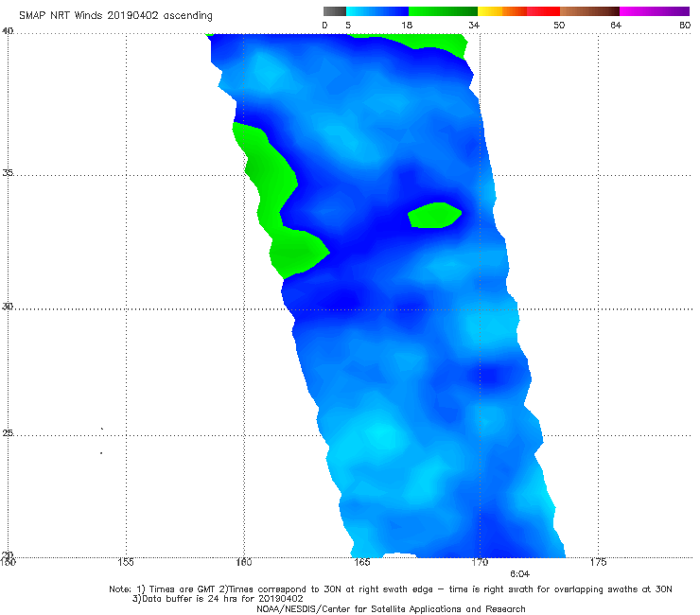Click the green wind patch at swath's top right
This screenshot has width=700, height=615.
pos(429,41)
